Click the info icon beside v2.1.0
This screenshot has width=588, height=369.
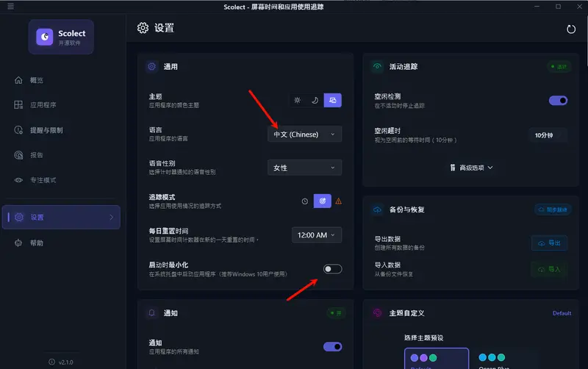click(51, 362)
